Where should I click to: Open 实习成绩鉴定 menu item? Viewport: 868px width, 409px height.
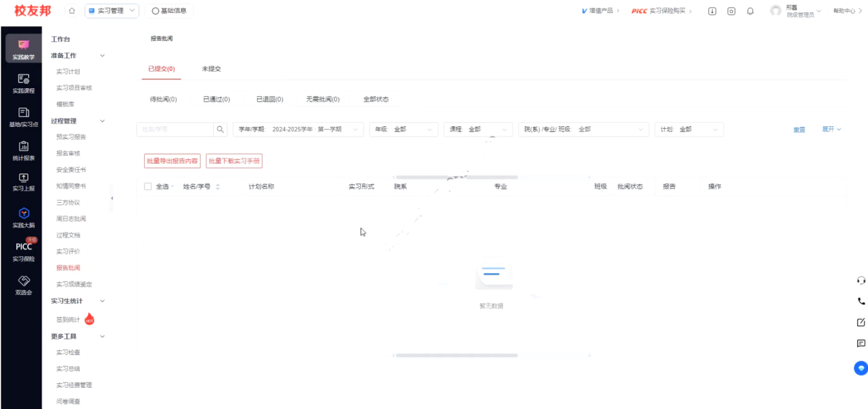[x=74, y=284]
